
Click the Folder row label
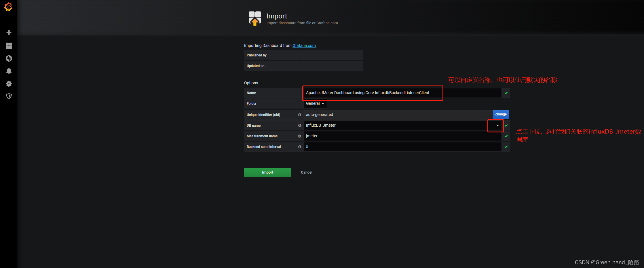point(251,104)
